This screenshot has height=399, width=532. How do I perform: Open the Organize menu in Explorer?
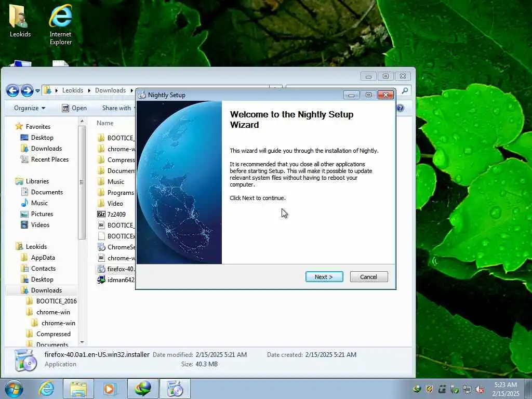[x=30, y=108]
